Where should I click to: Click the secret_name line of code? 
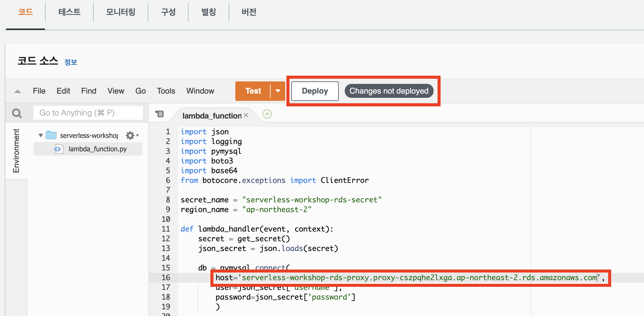click(x=281, y=200)
